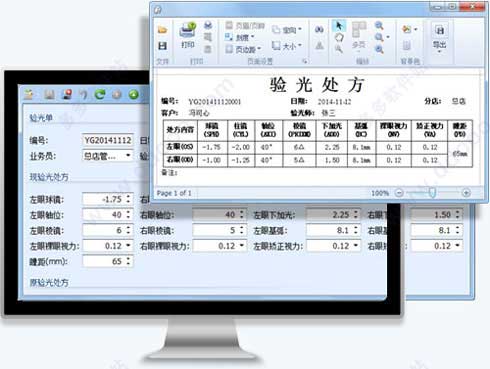Image resolution: width=490 pixels, height=369 pixels.
Task: Save the document with the floppy disk icon
Action: 163,46
